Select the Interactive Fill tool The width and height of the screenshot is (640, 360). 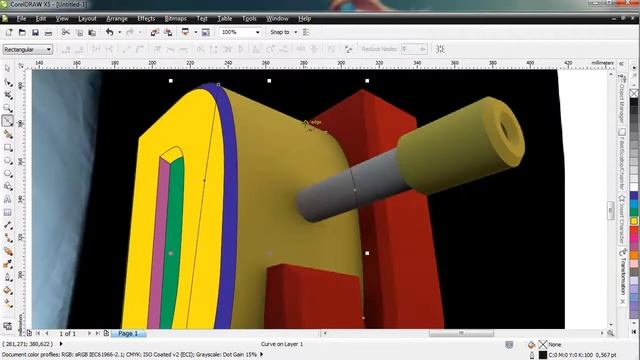(x=7, y=304)
